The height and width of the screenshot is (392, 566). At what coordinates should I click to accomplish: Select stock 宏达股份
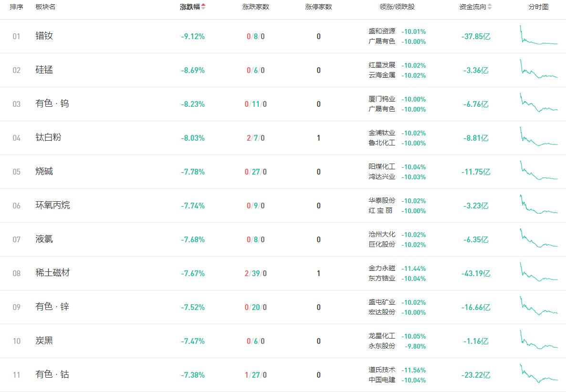[x=382, y=313]
